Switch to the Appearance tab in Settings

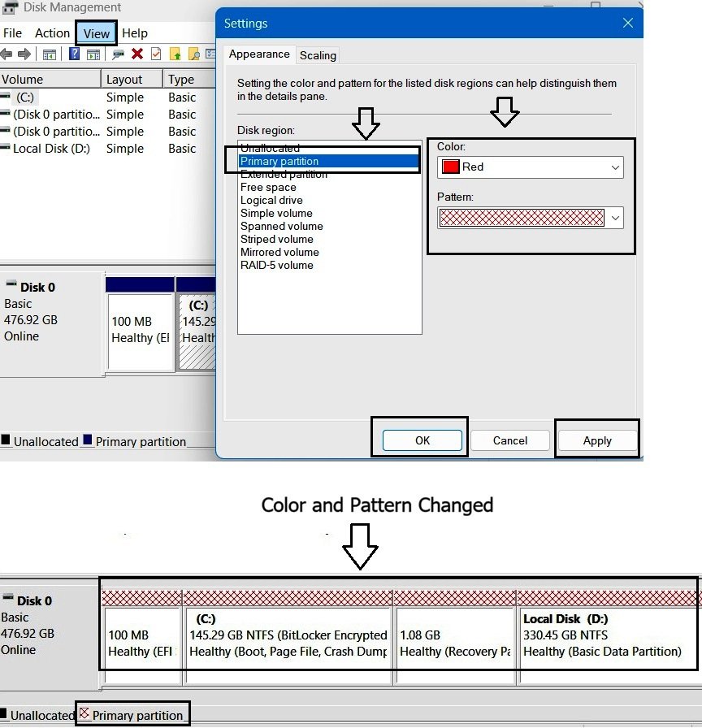coord(259,54)
